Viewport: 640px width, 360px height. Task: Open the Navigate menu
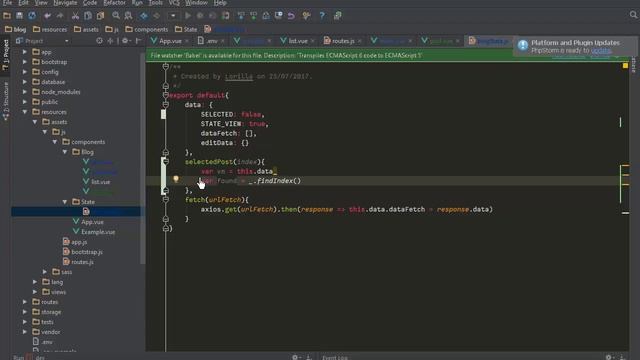pos(65,3)
